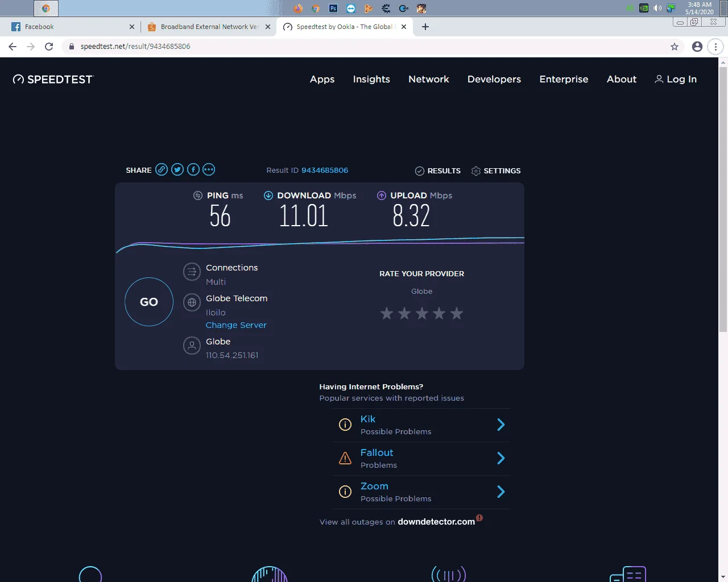Viewport: 728px width, 582px height.
Task: Open the Zoom outage link
Action: click(x=374, y=486)
